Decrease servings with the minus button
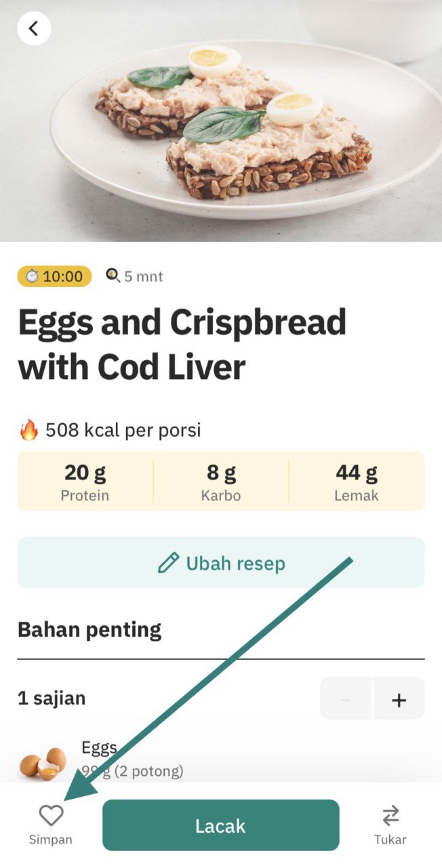The image size is (442, 868). point(346,700)
